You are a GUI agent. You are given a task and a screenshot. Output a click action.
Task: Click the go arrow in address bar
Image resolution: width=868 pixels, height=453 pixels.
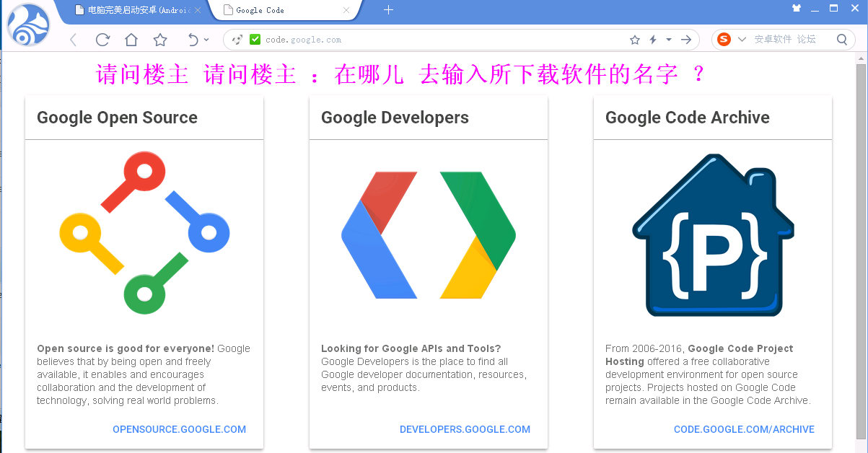(x=685, y=40)
